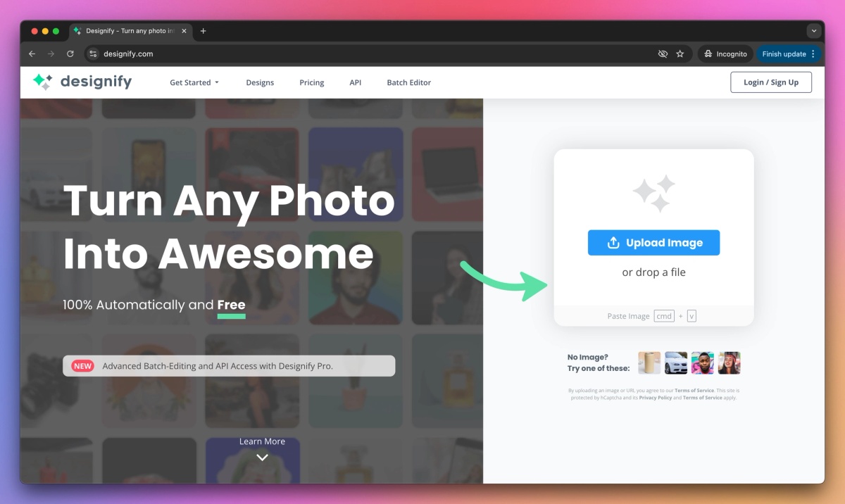Click the tracking protection eye icon
This screenshot has width=845, height=504.
(663, 53)
